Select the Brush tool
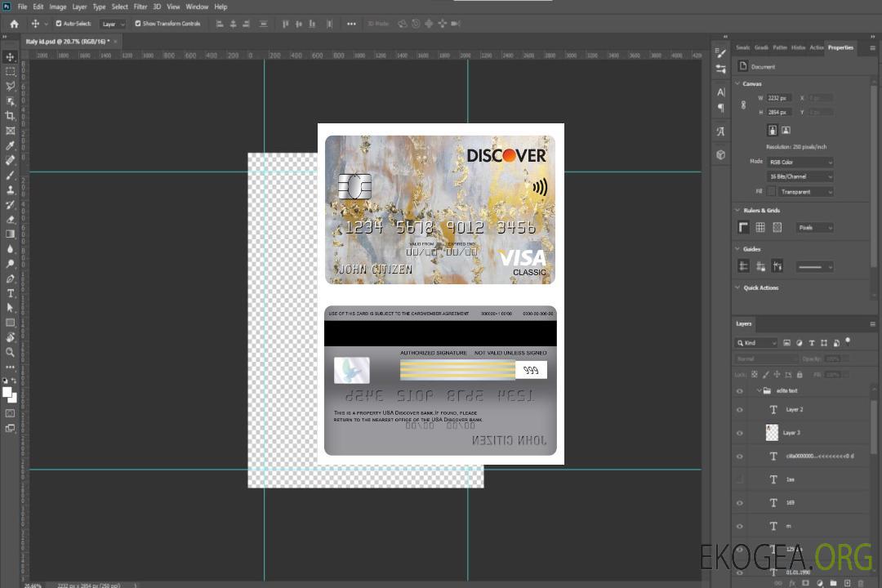 tap(10, 175)
